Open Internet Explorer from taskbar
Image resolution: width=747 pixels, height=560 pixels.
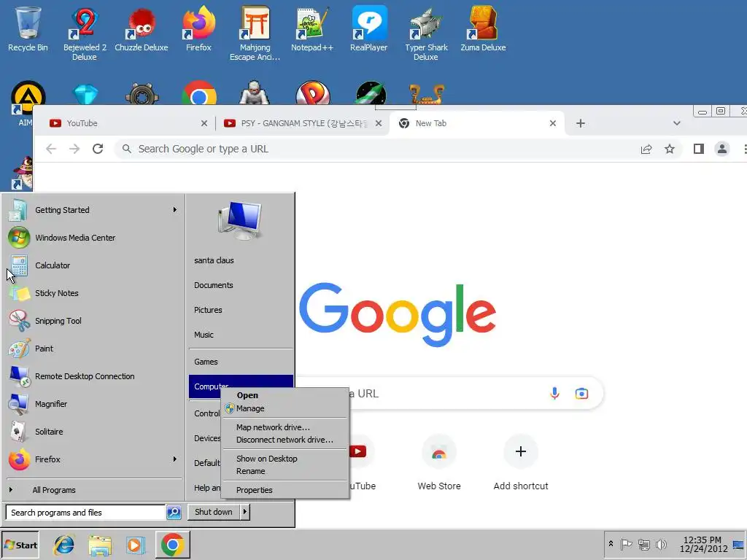tap(63, 545)
